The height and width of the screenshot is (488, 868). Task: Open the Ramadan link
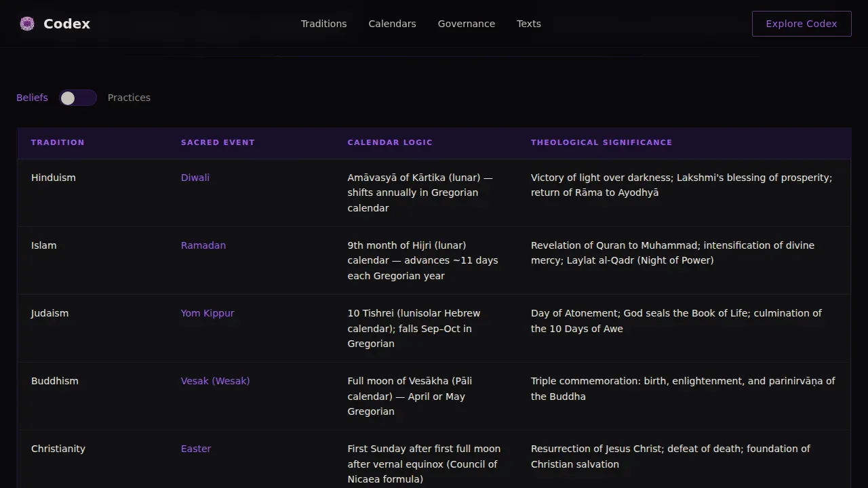(203, 245)
